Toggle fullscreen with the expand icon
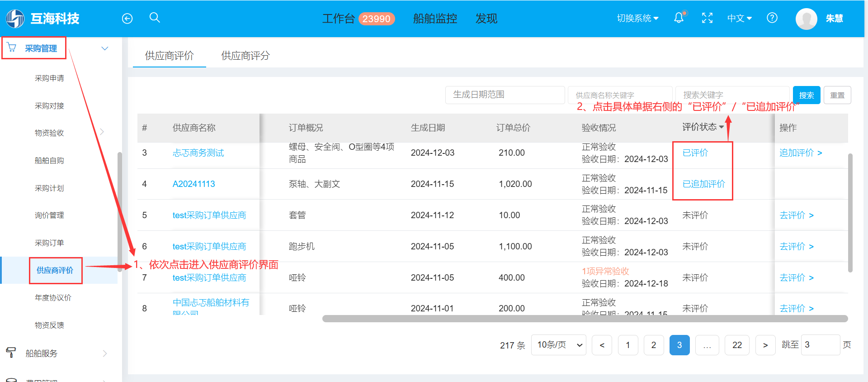This screenshot has width=868, height=382. click(707, 18)
